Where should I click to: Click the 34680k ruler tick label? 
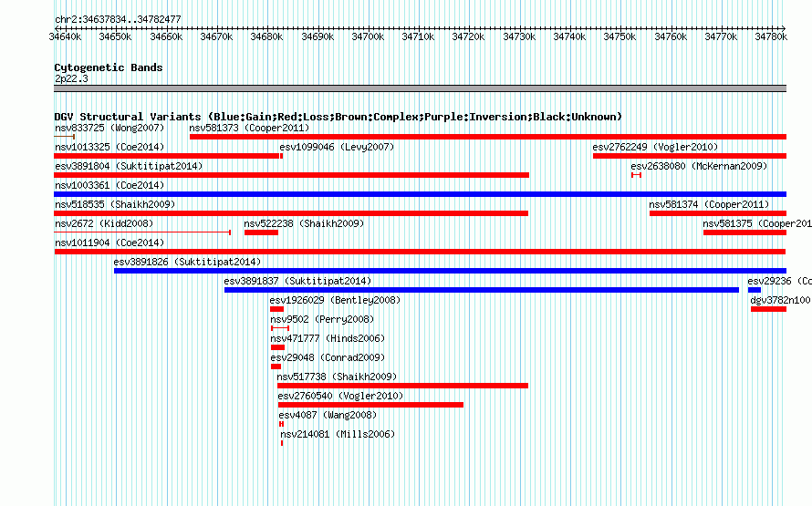pos(266,36)
